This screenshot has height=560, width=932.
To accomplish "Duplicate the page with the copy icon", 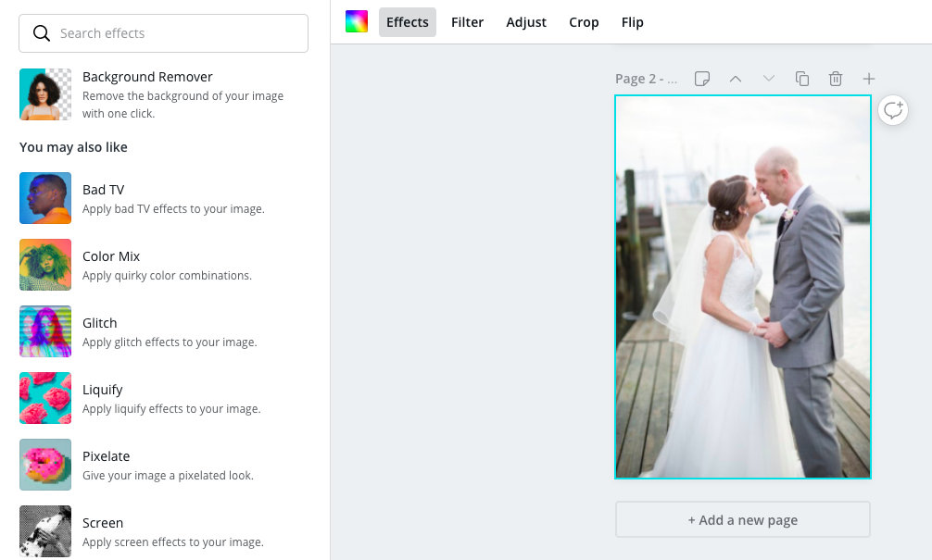I will (802, 79).
